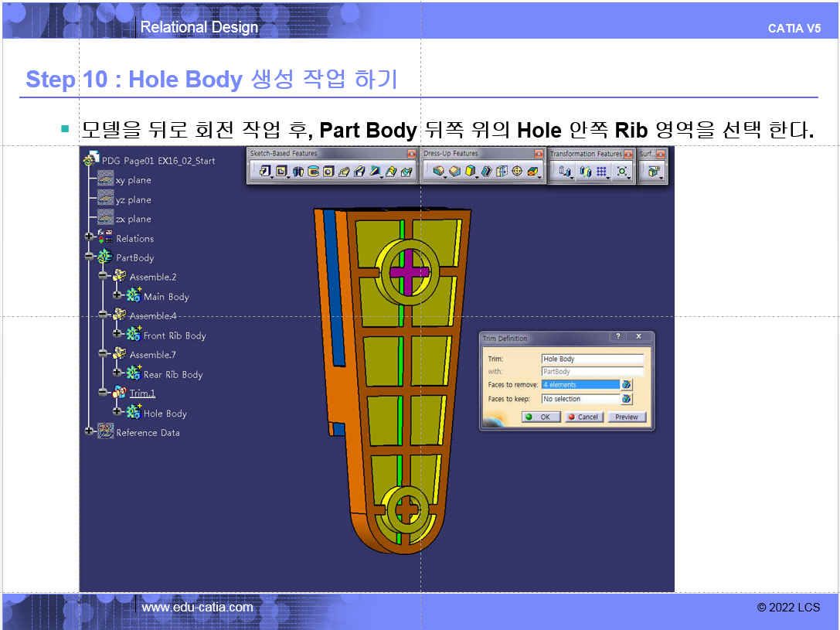Select the Pad tool in Sketch-Based Features
This screenshot has width=840, height=630.
[x=265, y=172]
